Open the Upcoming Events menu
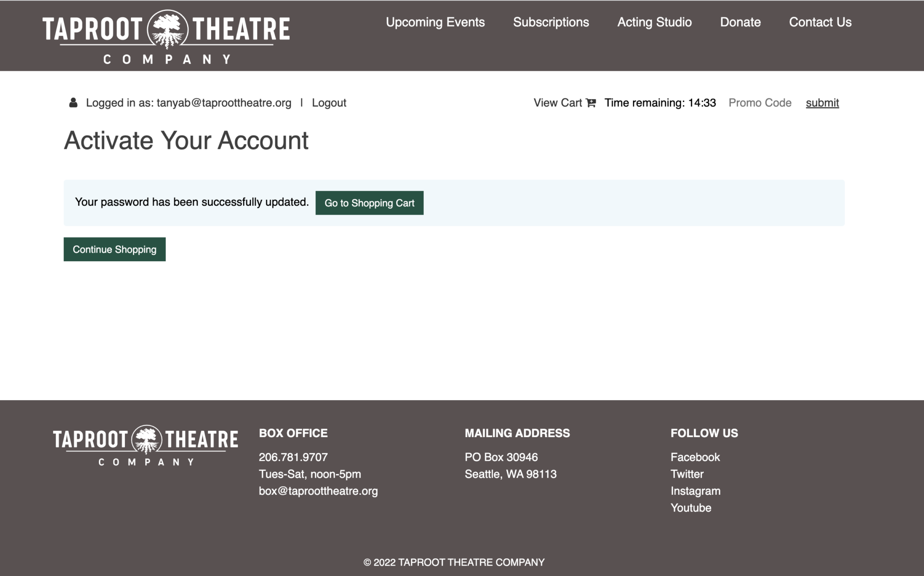Image resolution: width=924 pixels, height=576 pixels. tap(435, 22)
